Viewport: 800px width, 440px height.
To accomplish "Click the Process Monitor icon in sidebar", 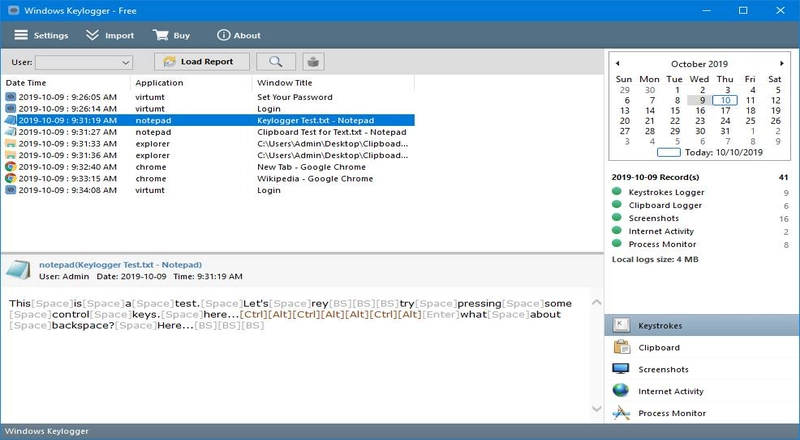I will coord(621,412).
